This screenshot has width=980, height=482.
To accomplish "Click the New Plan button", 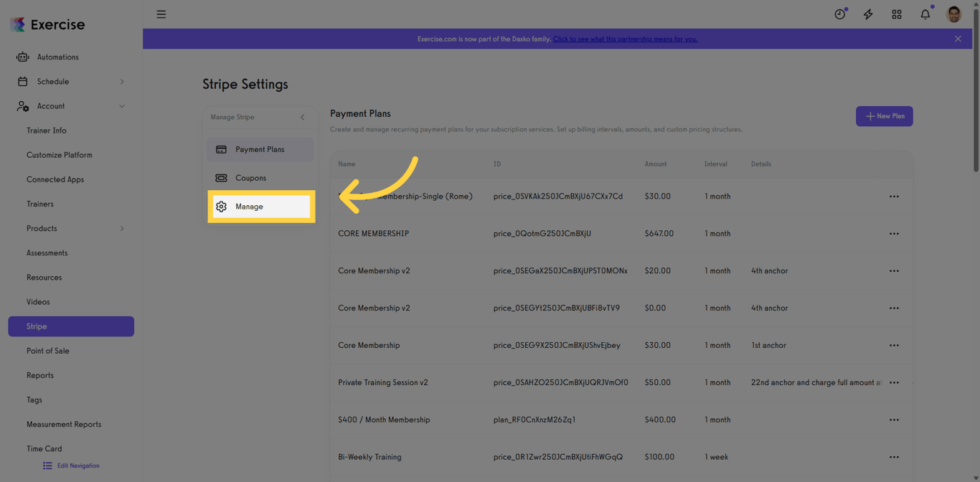I will point(884,115).
